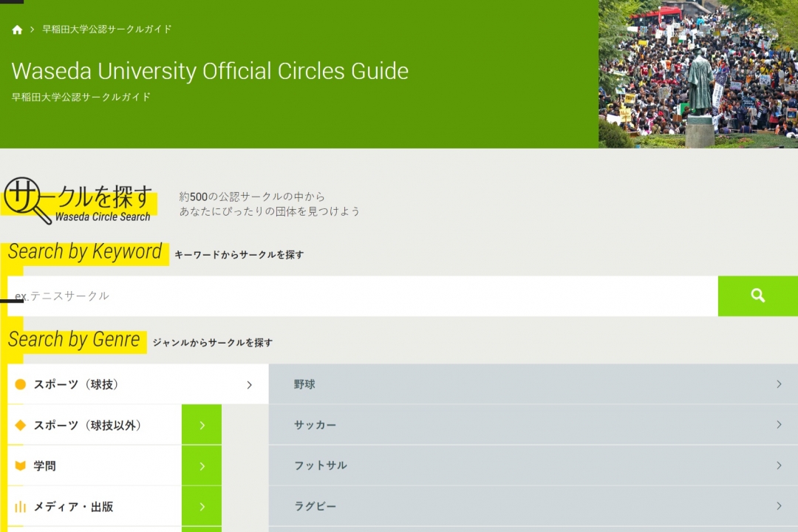Click the orange circle icon by スポーツ(球技)
The width and height of the screenshot is (798, 532).
coord(21,384)
